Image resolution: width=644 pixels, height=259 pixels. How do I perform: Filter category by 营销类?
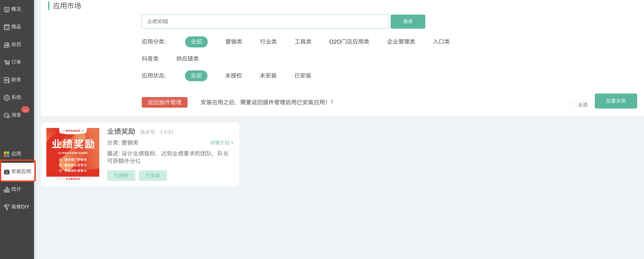(x=233, y=41)
